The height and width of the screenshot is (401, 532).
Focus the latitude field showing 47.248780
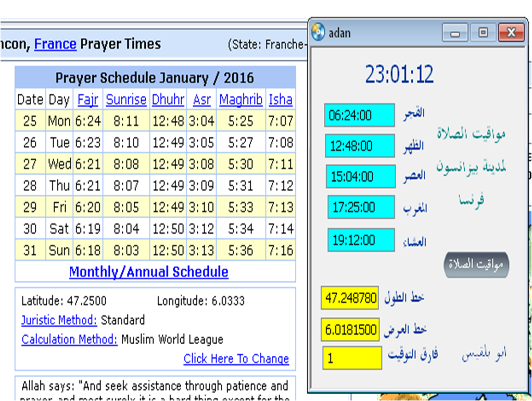tap(350, 298)
